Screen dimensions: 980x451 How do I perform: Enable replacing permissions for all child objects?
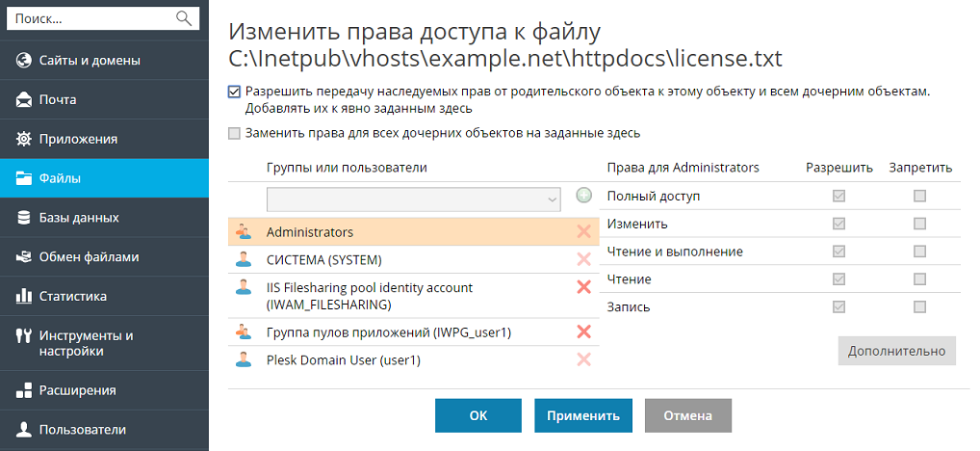235,134
